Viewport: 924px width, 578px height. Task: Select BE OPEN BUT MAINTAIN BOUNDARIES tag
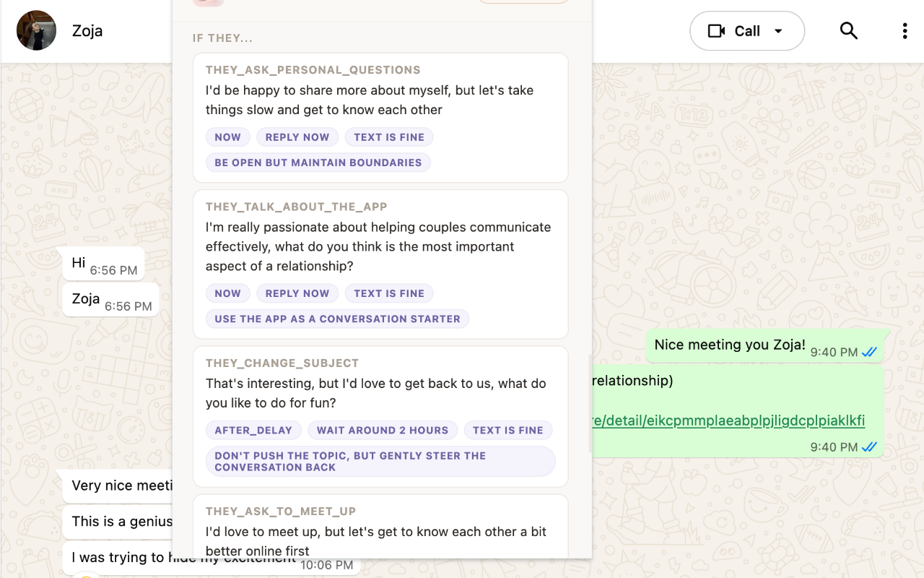pyautogui.click(x=318, y=163)
